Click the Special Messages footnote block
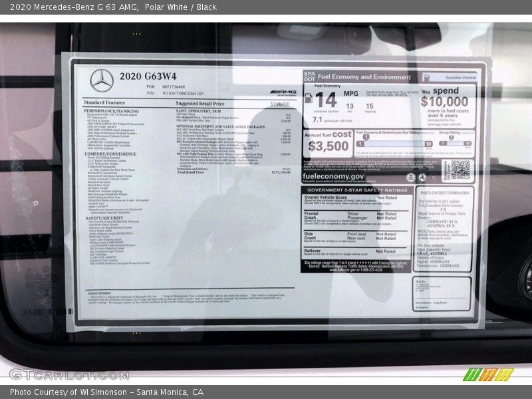The height and width of the screenshot is (399, 532). [x=187, y=297]
